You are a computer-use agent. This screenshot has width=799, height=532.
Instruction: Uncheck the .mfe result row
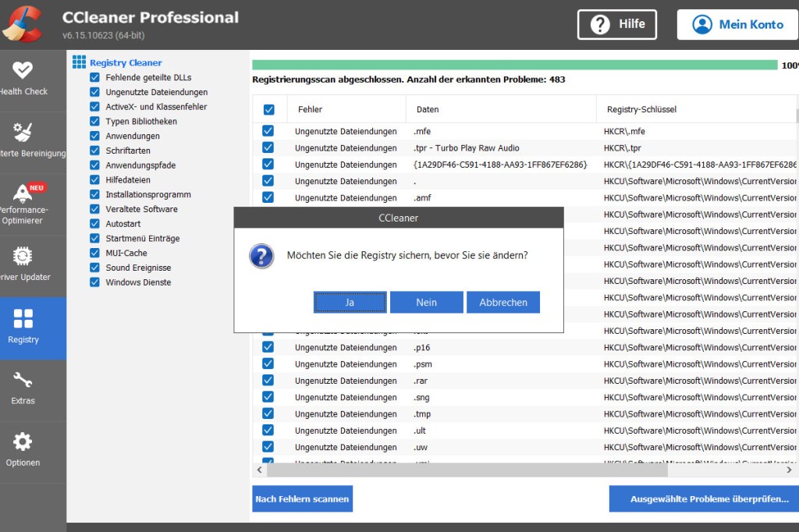268,131
